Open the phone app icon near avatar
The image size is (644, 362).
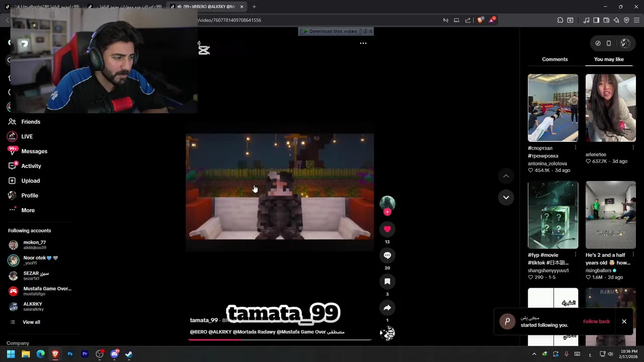609,43
